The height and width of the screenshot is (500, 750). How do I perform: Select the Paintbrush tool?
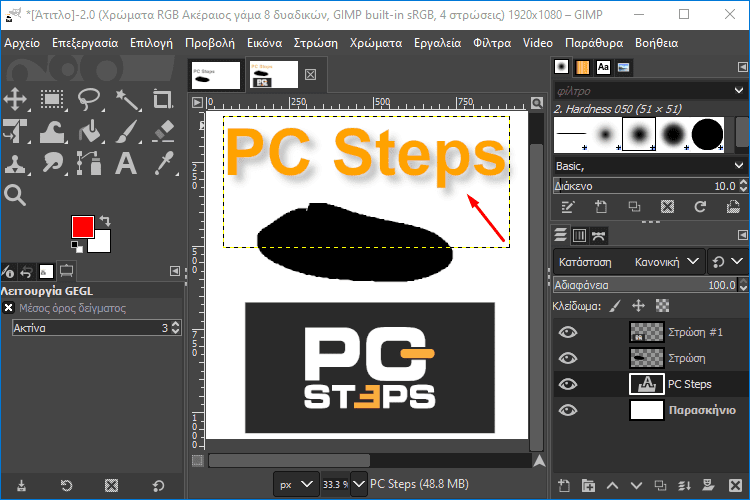click(x=128, y=131)
